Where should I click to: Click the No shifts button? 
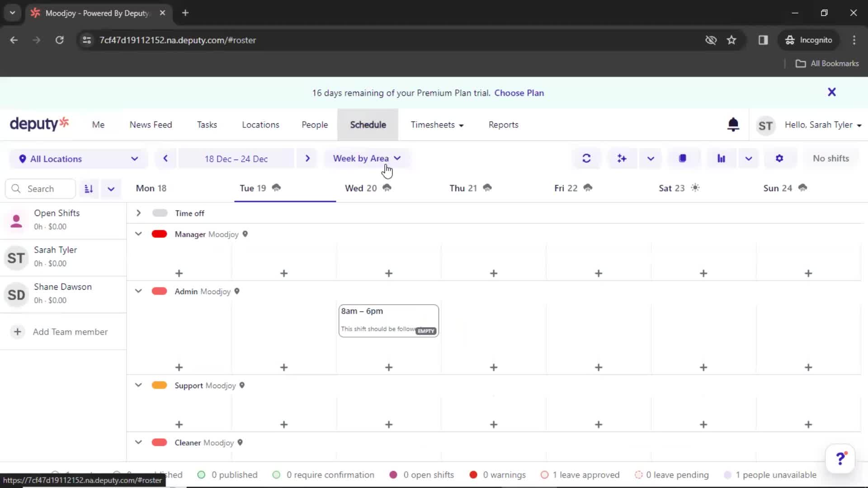(831, 159)
